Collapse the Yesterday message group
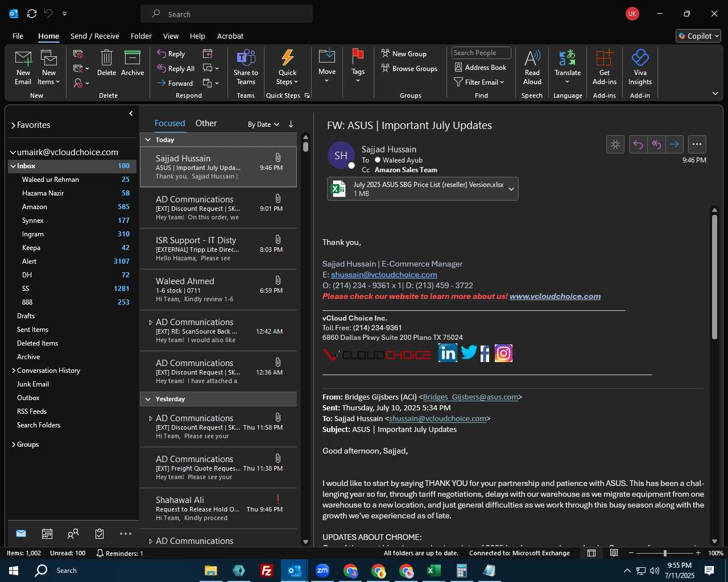This screenshot has width=728, height=582. pos(148,399)
